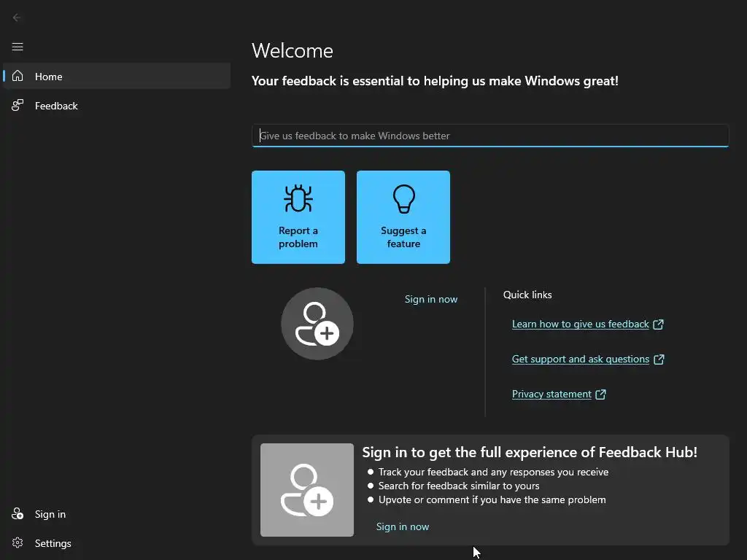This screenshot has height=560, width=747.
Task: Click the square add-account image in banner
Action: (x=307, y=490)
